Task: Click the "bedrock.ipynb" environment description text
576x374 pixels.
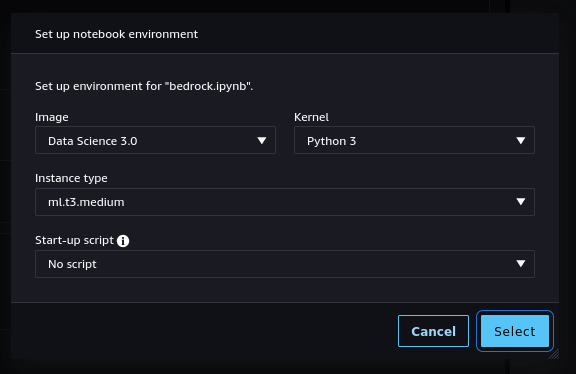Action: pos(144,86)
